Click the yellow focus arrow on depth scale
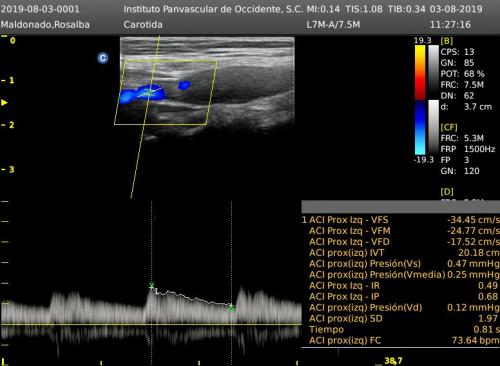The image size is (500, 366). tap(4, 103)
